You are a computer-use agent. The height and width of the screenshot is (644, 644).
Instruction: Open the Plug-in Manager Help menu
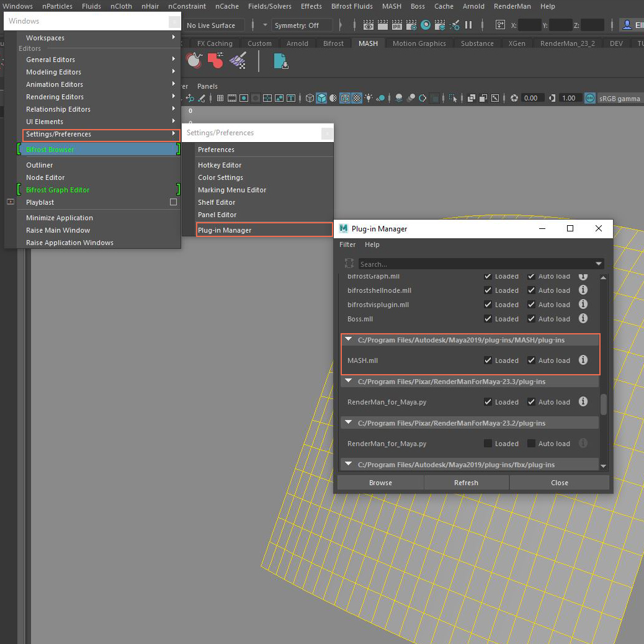point(372,244)
